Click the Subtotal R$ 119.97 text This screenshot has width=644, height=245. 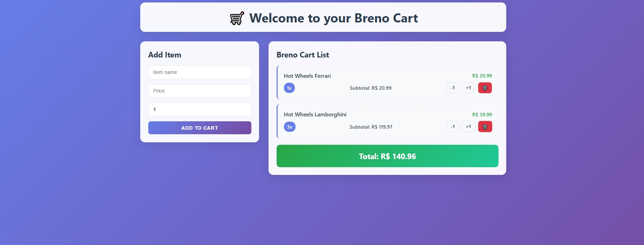click(371, 127)
